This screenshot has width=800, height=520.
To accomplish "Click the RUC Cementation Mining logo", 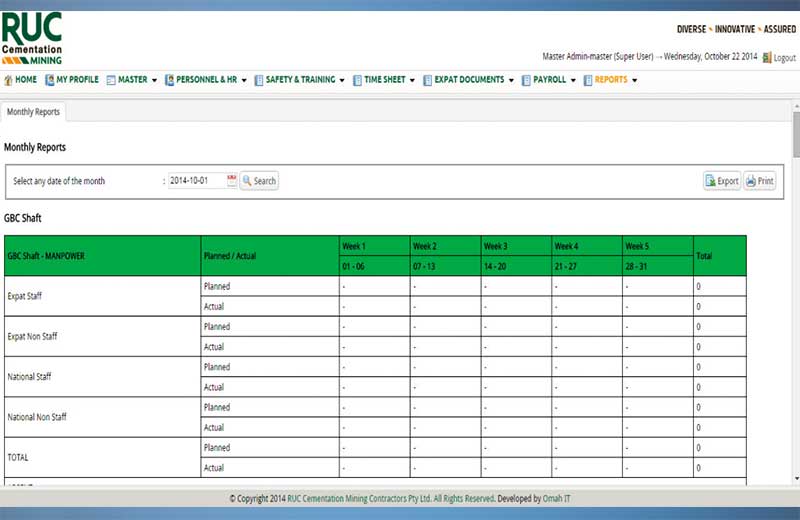I will click(x=32, y=39).
